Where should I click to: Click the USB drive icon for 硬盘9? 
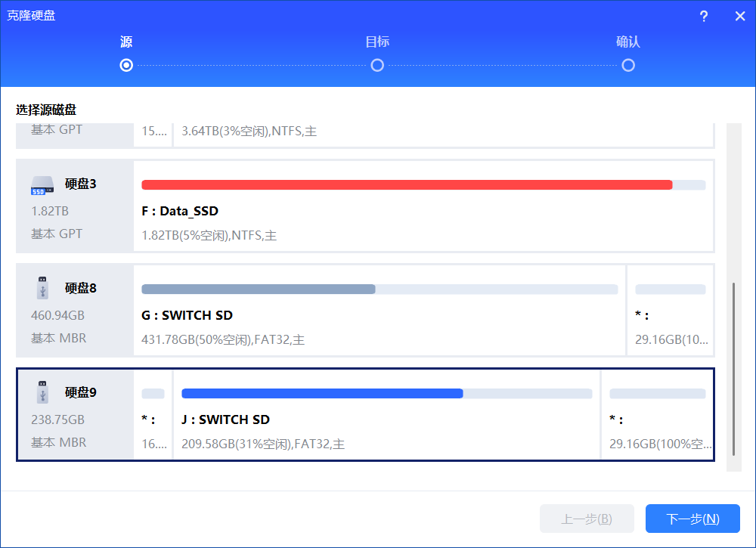tap(42, 392)
